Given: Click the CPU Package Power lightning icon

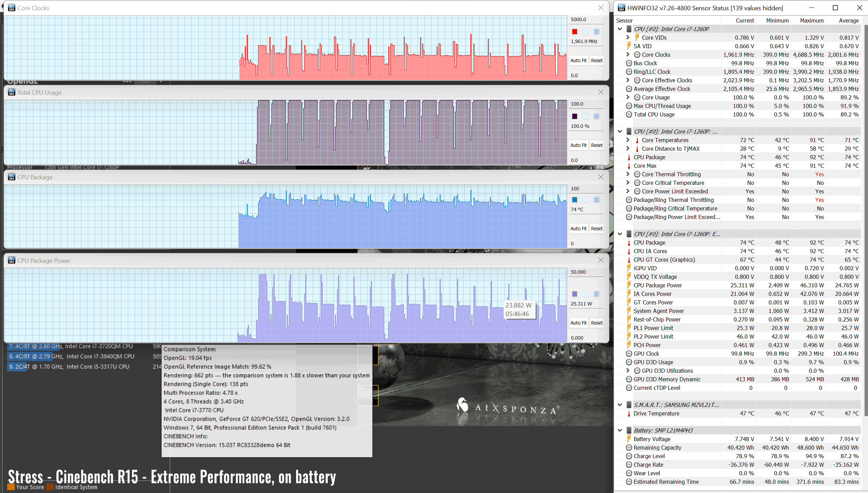Looking at the screenshot, I should click(629, 285).
